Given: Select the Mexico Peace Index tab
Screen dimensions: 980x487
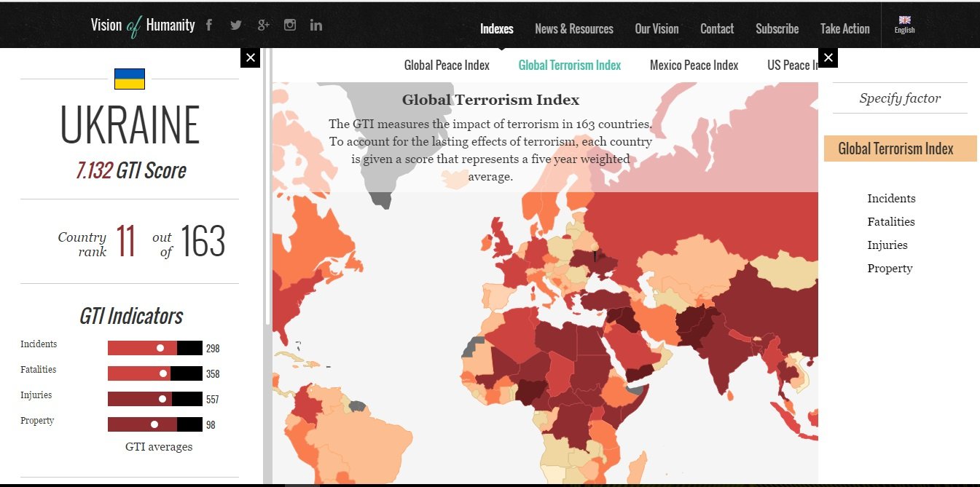Looking at the screenshot, I should click(694, 66).
